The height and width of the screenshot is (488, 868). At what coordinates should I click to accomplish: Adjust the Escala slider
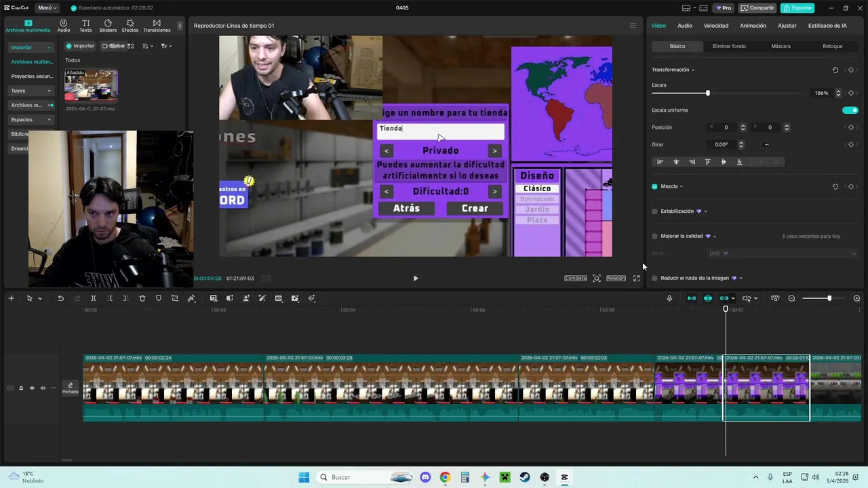click(726, 93)
